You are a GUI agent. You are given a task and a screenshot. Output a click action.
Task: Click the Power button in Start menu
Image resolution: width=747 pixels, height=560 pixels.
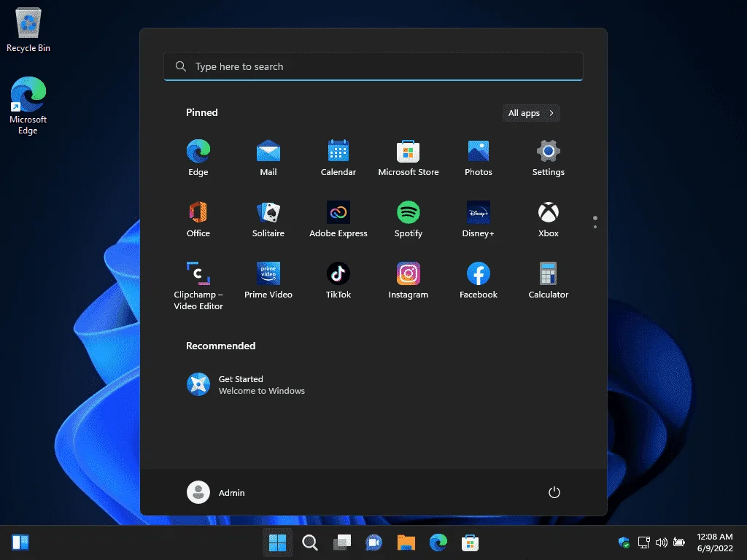click(554, 492)
